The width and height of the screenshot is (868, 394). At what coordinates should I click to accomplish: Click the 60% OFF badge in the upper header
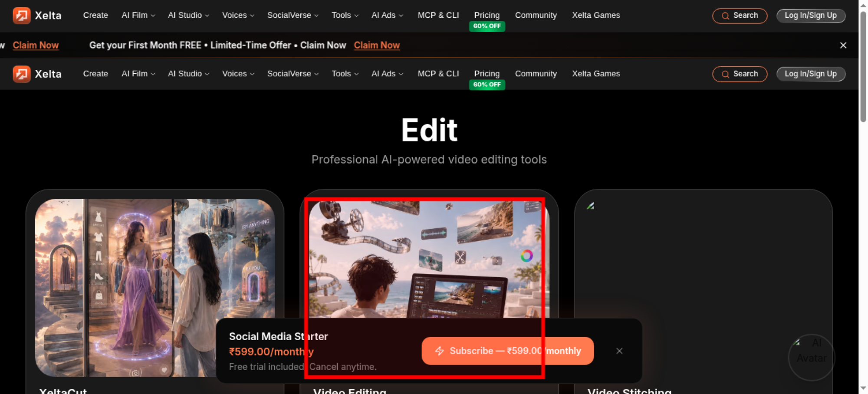487,26
